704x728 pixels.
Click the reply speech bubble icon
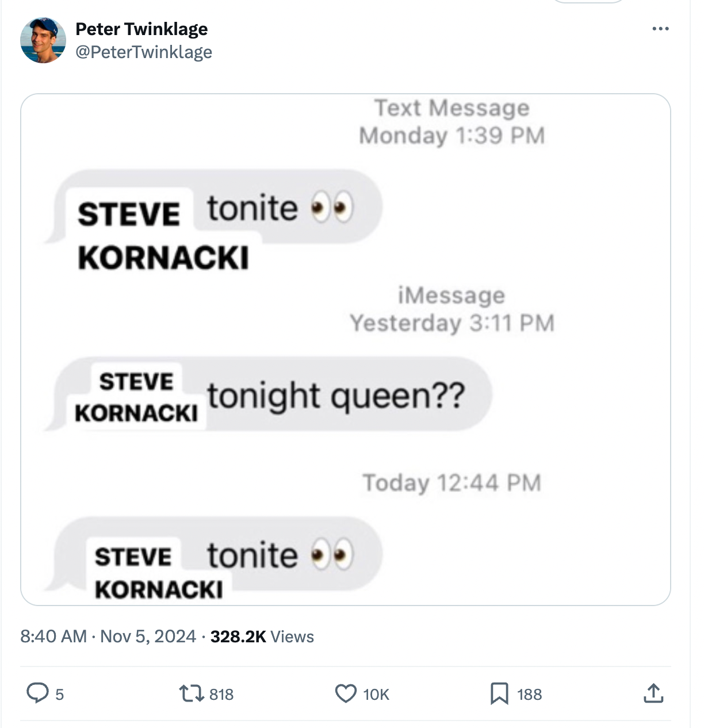pos(38,693)
